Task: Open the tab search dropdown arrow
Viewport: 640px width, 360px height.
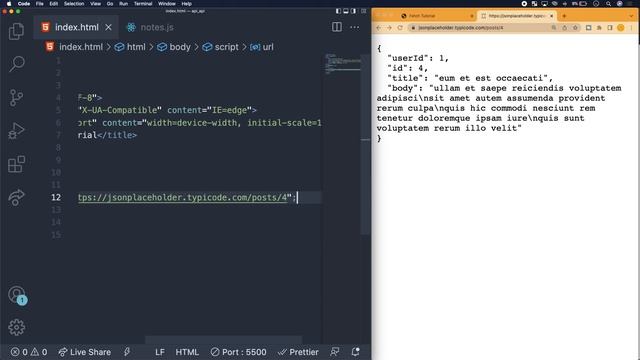Action: coord(631,16)
